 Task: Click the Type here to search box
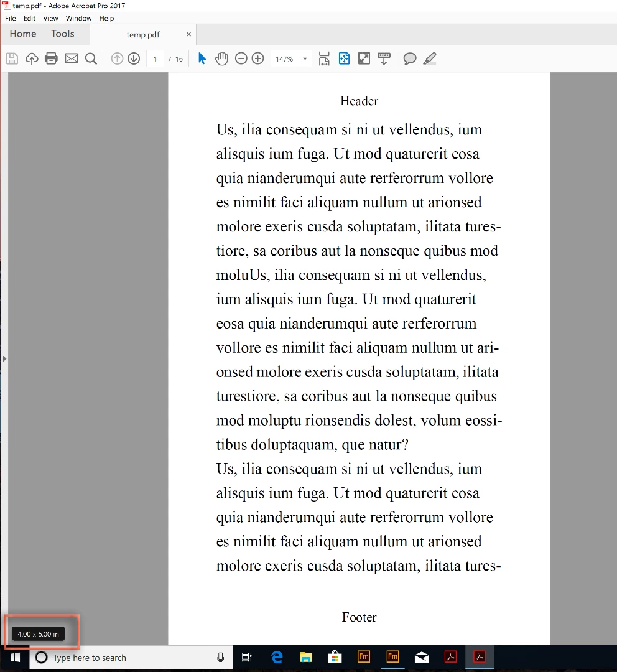[131, 658]
